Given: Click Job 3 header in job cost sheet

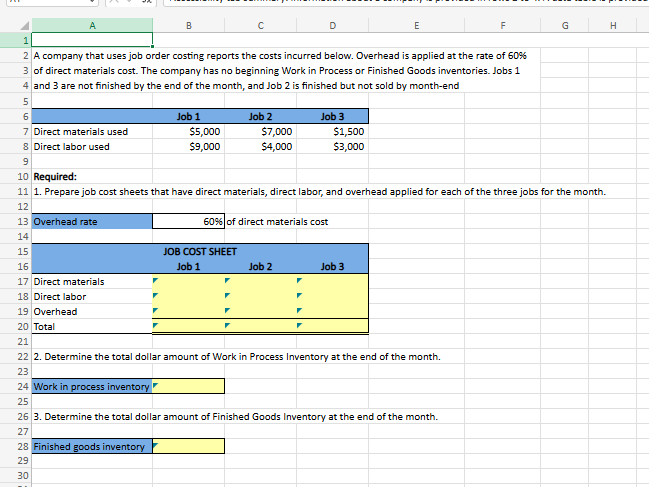Looking at the screenshot, I should point(333,266).
